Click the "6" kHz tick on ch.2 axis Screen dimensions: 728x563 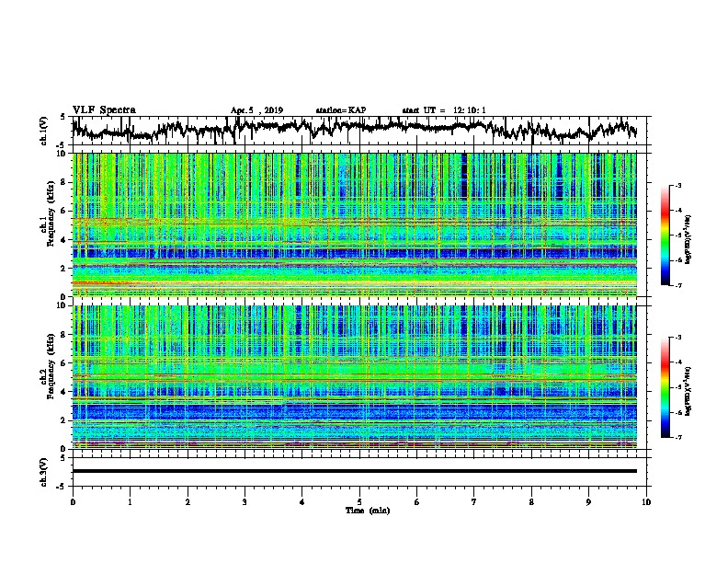click(x=64, y=363)
